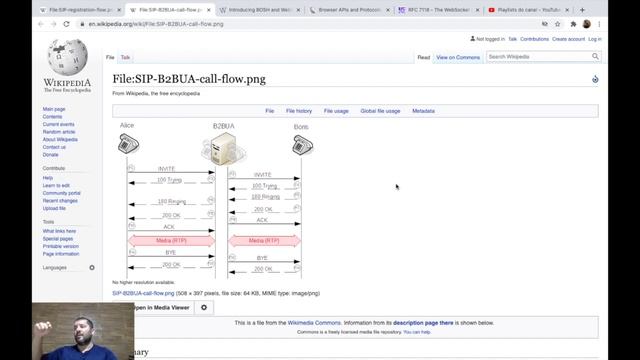Open the Chrome profile avatar
This screenshot has width=640, height=360.
[587, 24]
